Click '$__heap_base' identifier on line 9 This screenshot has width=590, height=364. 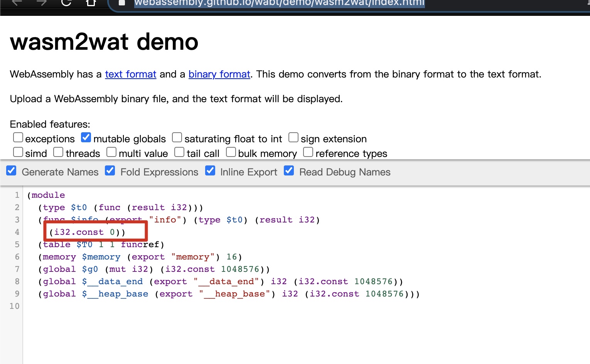(x=115, y=294)
